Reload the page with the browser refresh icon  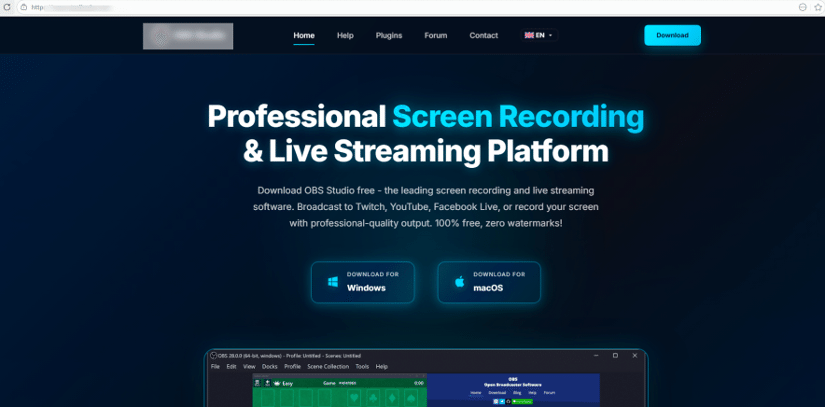point(7,7)
